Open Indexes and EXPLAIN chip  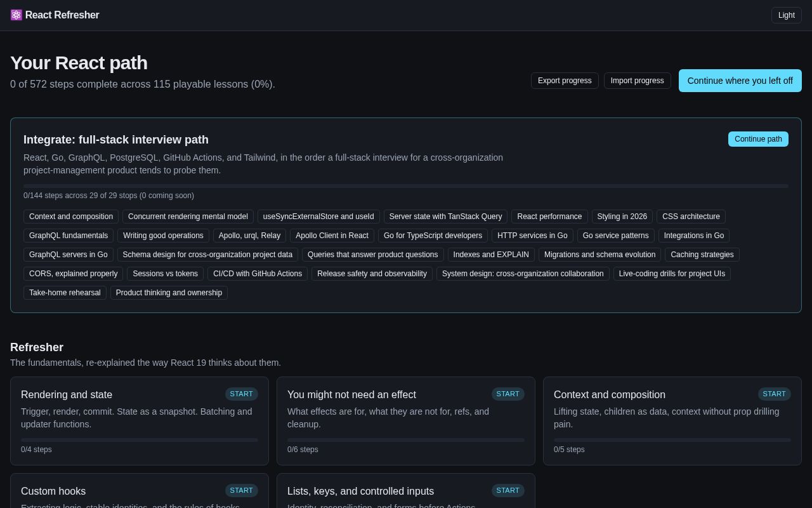coord(491,255)
